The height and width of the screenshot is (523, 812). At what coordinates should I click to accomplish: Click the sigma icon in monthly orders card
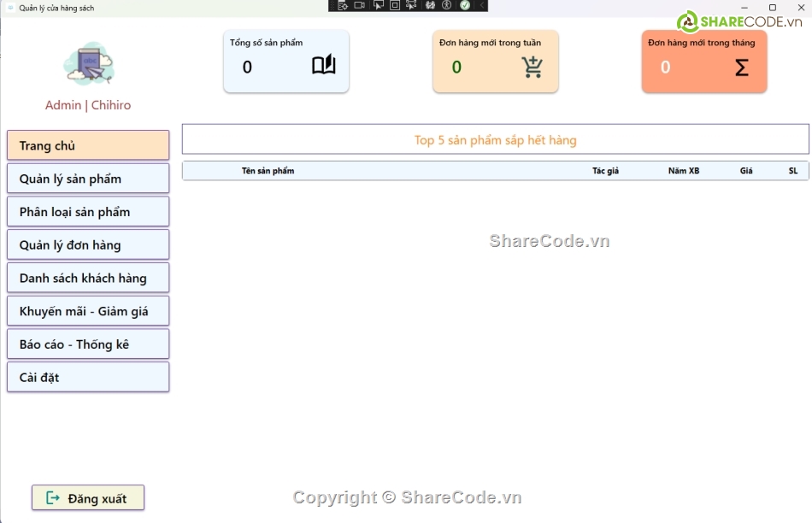coord(741,68)
